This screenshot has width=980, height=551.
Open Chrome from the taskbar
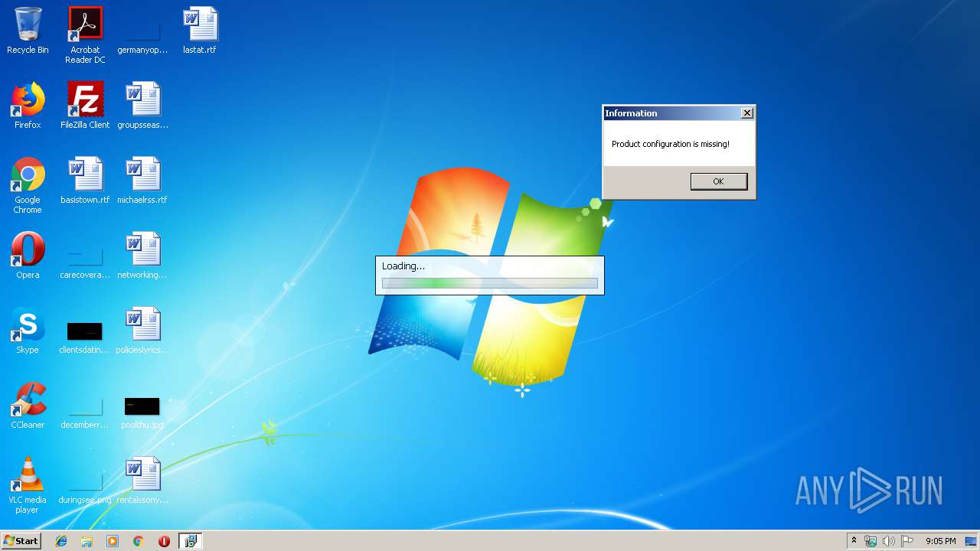pos(139,541)
